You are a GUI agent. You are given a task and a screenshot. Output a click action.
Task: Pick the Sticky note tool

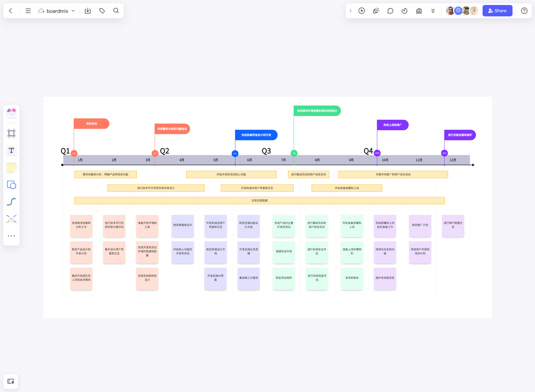coord(11,167)
